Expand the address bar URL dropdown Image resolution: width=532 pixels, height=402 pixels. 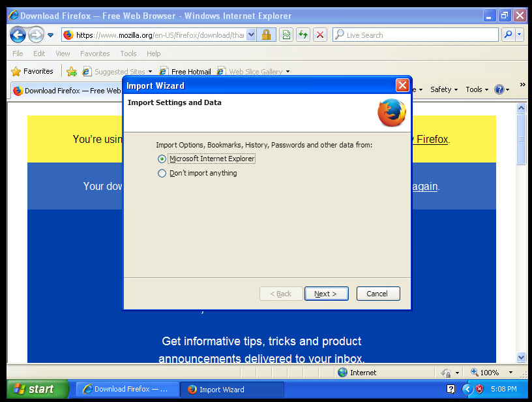click(x=251, y=35)
